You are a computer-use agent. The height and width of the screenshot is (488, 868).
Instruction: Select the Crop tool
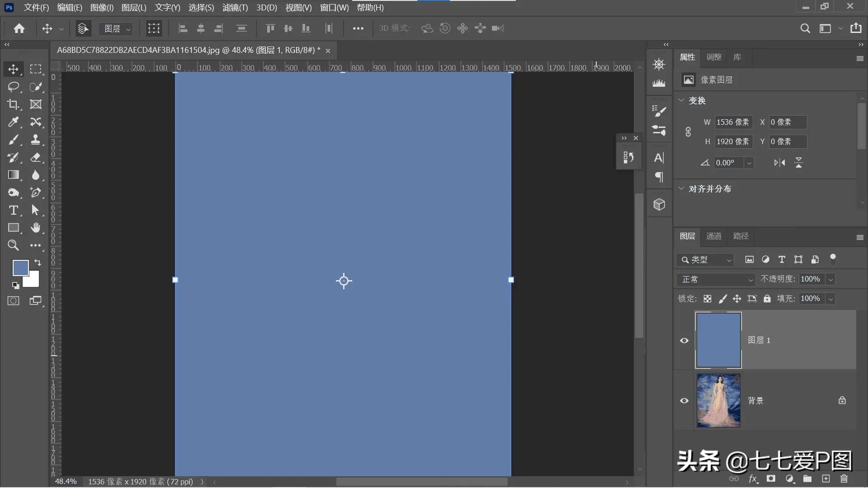[13, 104]
